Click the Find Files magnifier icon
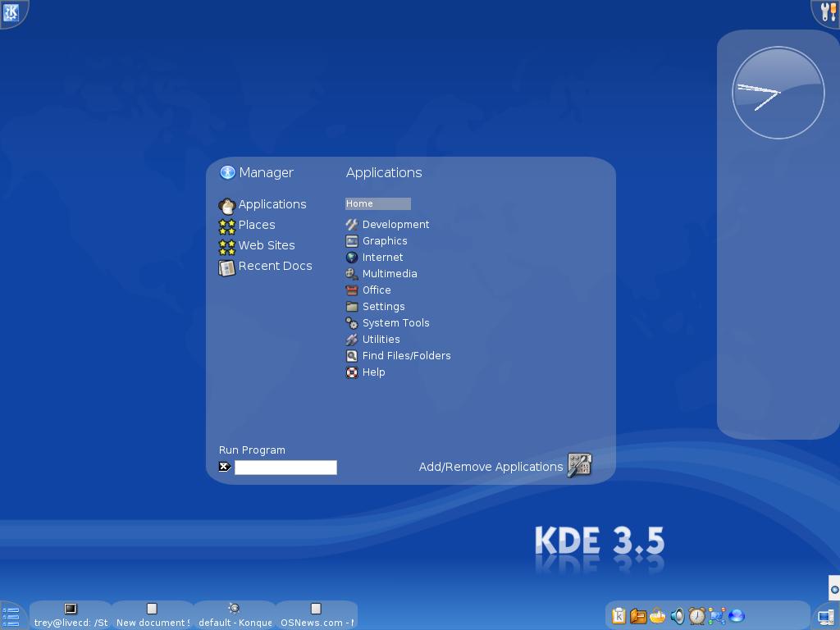 click(x=352, y=356)
